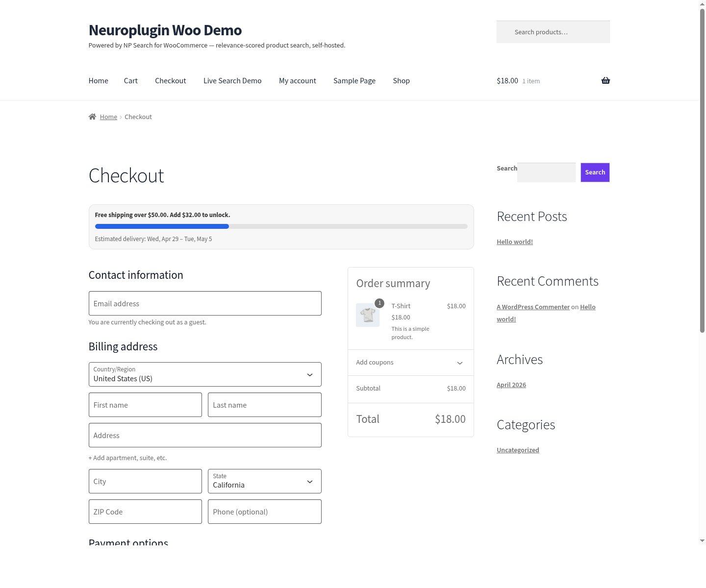Click the purple Search button
This screenshot has width=706, height=588.
click(595, 172)
